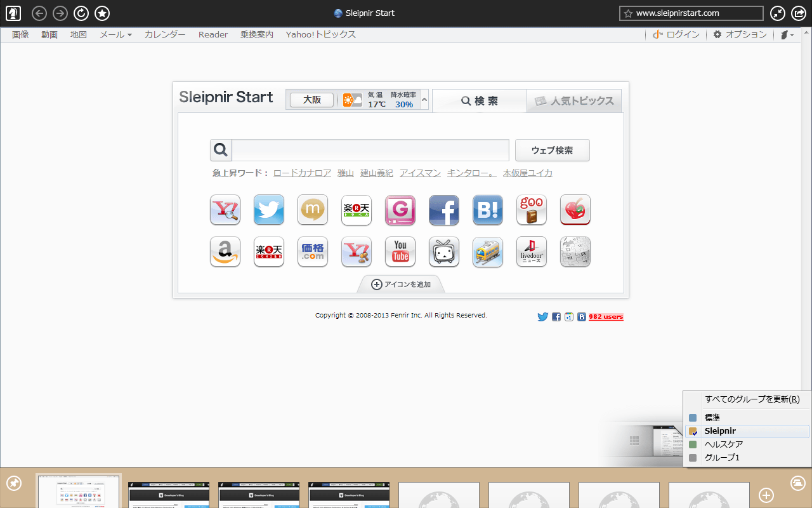Select the Sleipnir Start tab thumbnail
Screen dimensions: 812x508
click(x=79, y=491)
